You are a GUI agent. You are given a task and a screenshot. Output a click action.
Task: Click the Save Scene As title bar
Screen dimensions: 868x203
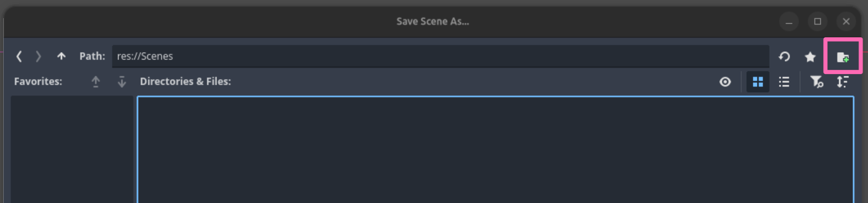coord(433,21)
